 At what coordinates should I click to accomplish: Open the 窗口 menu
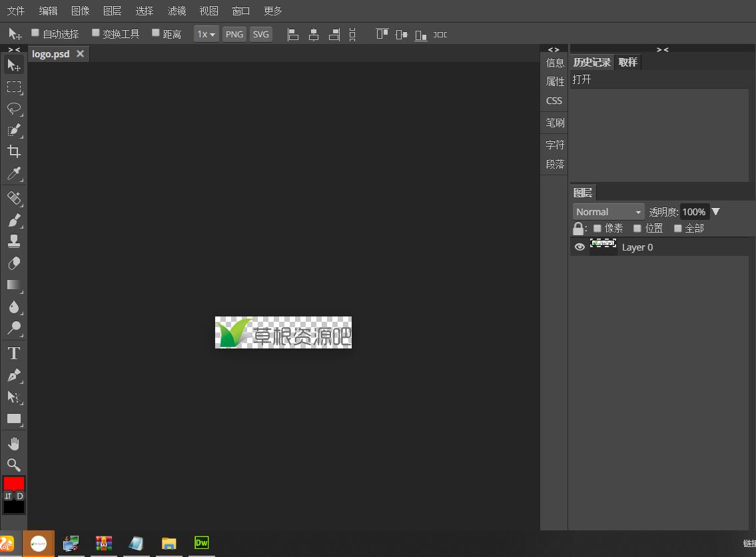coord(241,11)
